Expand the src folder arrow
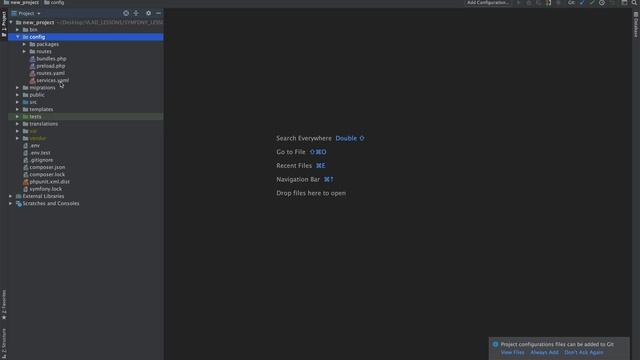Viewport: 640px width, 360px height. pos(18,102)
